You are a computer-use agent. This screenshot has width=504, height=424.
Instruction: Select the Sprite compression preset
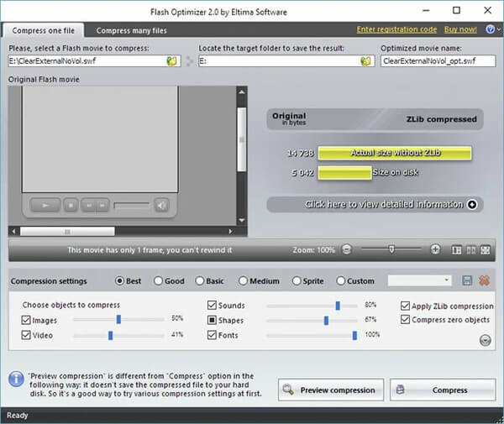[297, 281]
